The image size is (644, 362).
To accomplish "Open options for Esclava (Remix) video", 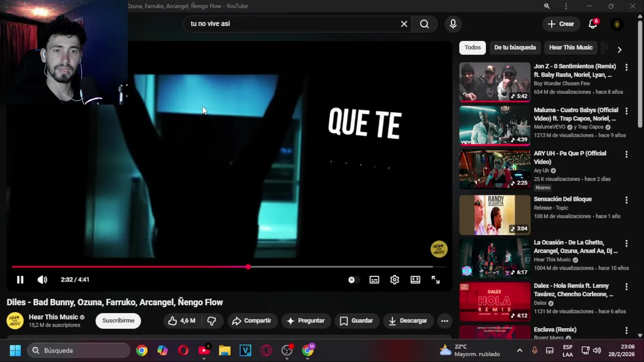I will point(626,330).
